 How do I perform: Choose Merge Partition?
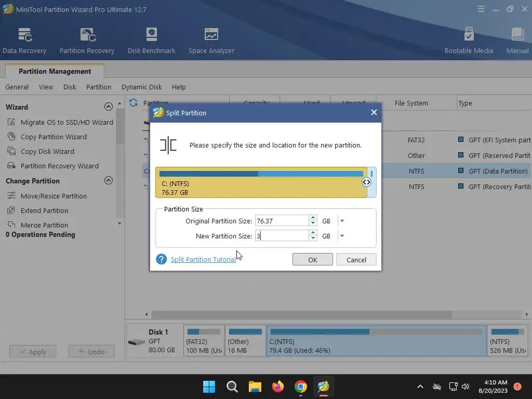pyautogui.click(x=37, y=225)
